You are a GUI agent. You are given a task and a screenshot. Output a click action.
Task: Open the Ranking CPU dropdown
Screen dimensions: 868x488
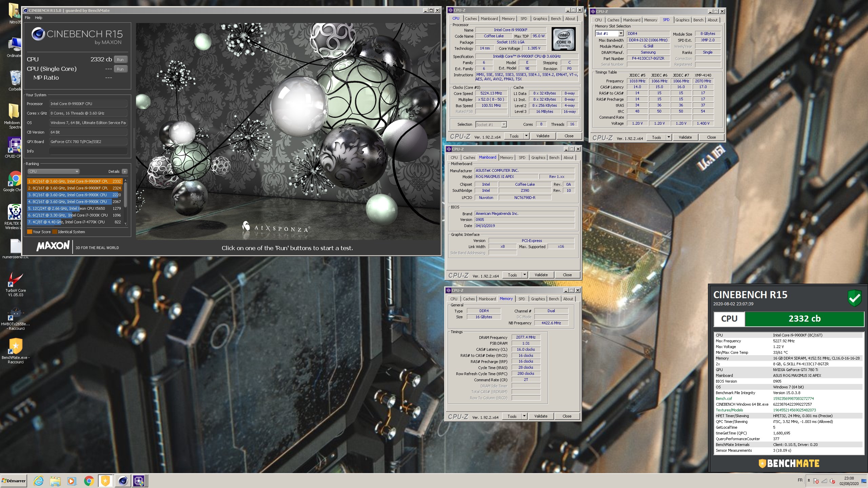tap(54, 171)
